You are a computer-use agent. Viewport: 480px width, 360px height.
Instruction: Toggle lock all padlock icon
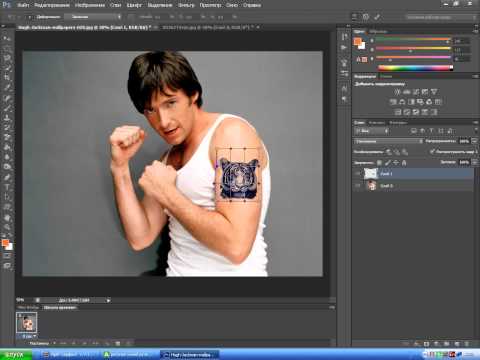(404, 163)
